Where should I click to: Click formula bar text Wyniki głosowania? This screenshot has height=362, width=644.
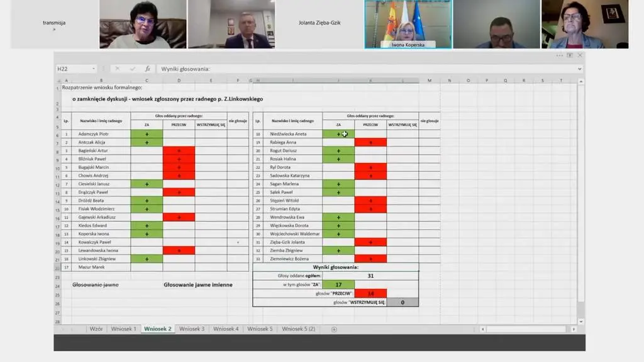(x=186, y=69)
